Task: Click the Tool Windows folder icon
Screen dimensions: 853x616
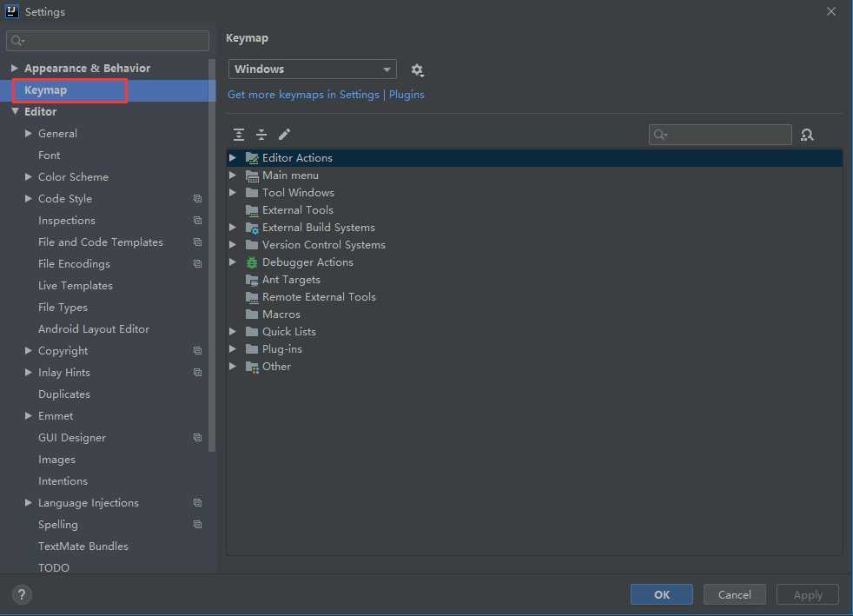Action: pos(252,193)
